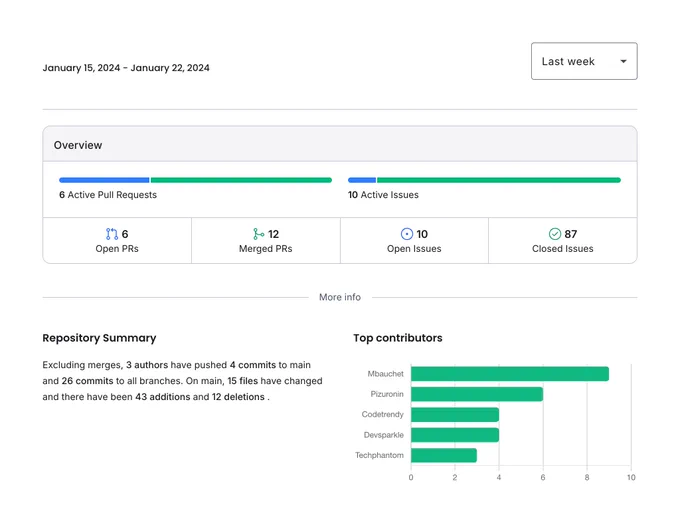Click the Codetrendy name label in chart
Image resolution: width=680 pixels, height=527 pixels.
tap(382, 415)
